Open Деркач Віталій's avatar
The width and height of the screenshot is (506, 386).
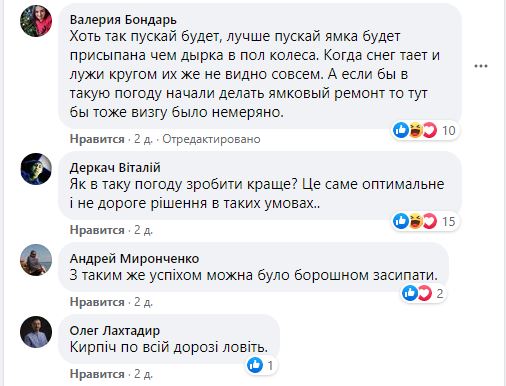point(36,169)
